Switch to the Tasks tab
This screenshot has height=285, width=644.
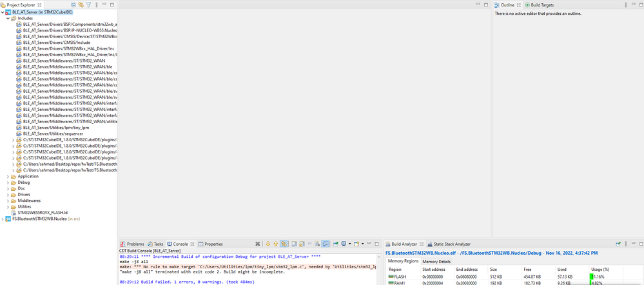point(155,244)
